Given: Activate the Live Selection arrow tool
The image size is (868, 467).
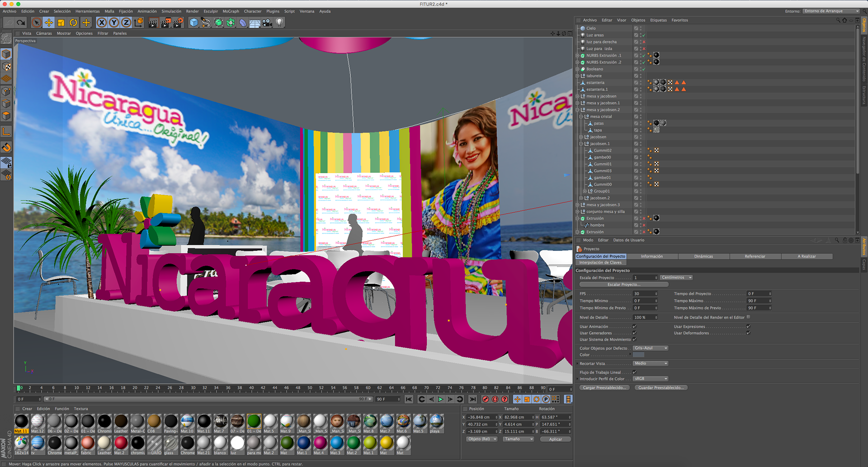Looking at the screenshot, I should [37, 22].
